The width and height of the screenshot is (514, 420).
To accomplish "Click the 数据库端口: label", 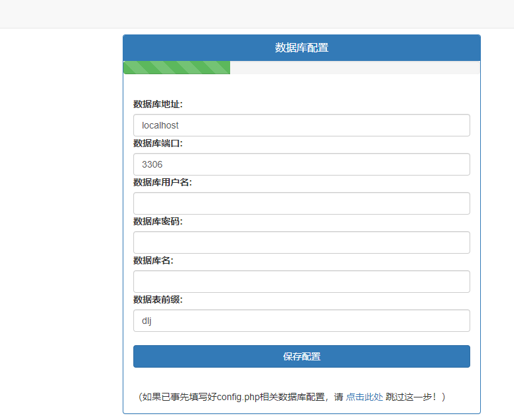I will pyautogui.click(x=158, y=143).
